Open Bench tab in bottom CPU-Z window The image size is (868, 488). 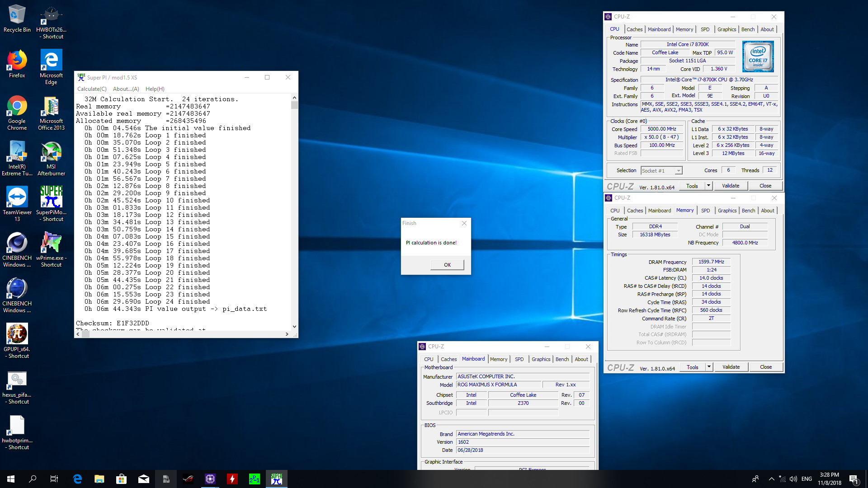tap(562, 359)
